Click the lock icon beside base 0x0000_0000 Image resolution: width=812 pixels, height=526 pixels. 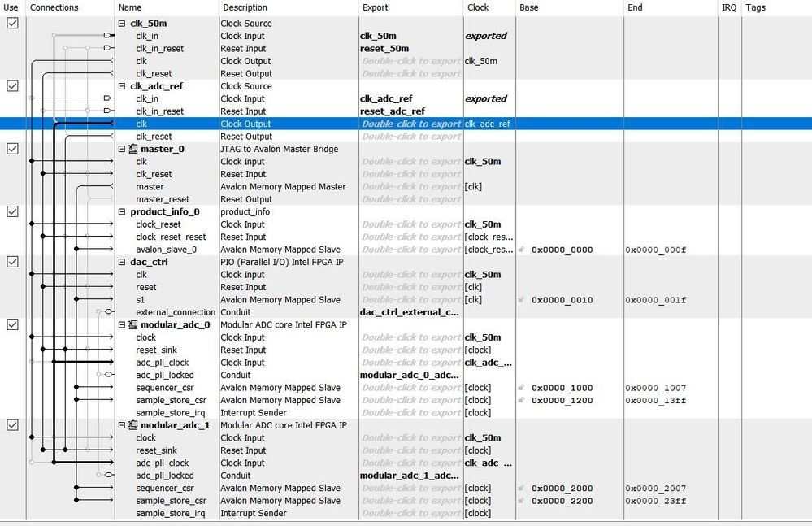pyautogui.click(x=522, y=250)
